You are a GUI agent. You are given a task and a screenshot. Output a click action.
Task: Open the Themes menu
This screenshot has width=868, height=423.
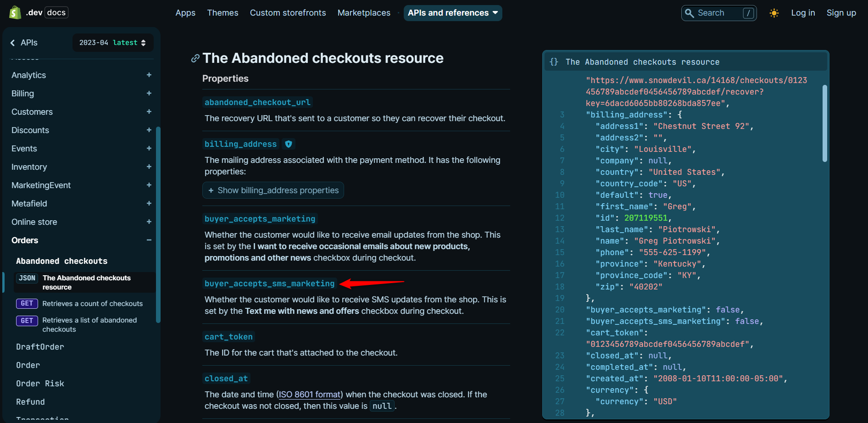click(223, 13)
